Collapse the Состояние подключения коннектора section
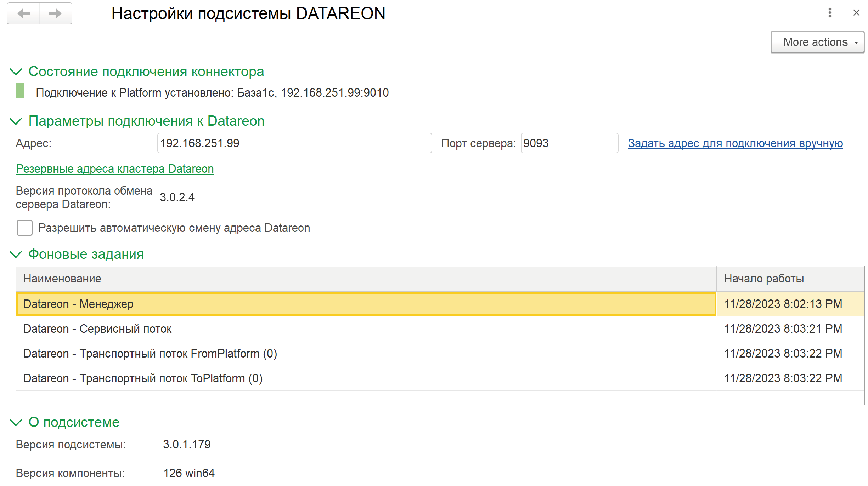Viewport: 868px width, 486px height. point(16,72)
